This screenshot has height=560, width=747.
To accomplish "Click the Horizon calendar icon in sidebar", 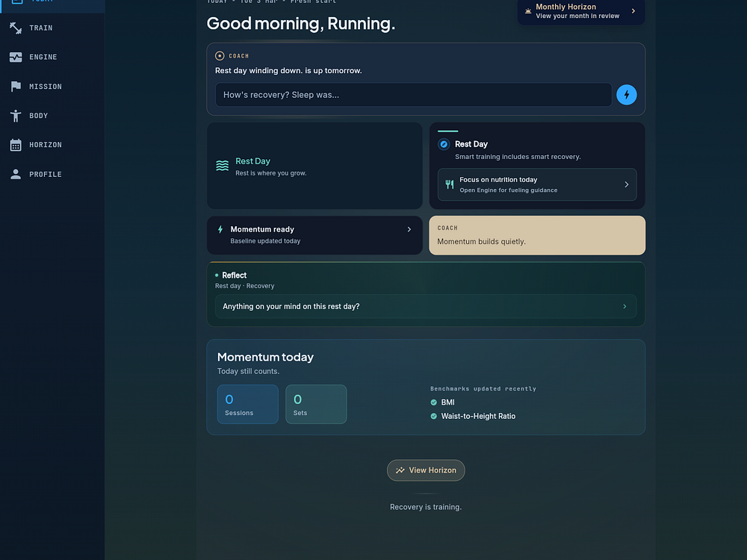I will 16,145.
